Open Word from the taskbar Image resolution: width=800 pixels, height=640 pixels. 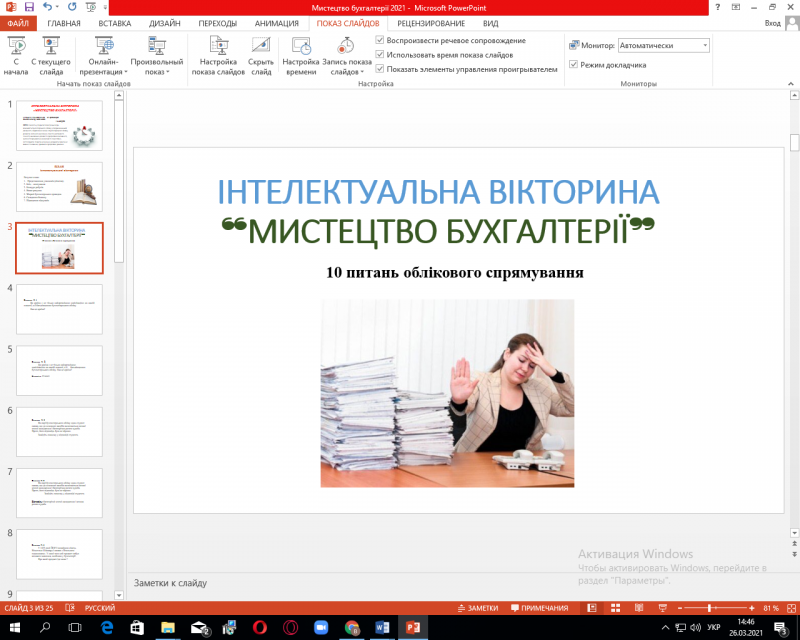[x=382, y=627]
